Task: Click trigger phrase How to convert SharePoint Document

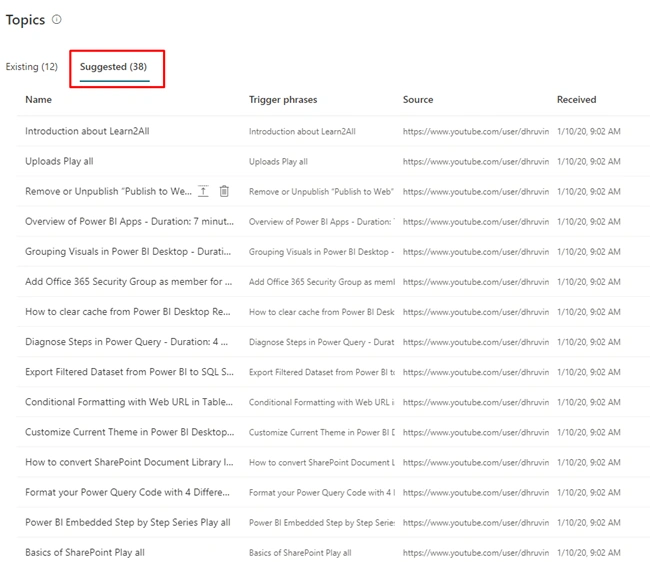Action: pyautogui.click(x=322, y=463)
